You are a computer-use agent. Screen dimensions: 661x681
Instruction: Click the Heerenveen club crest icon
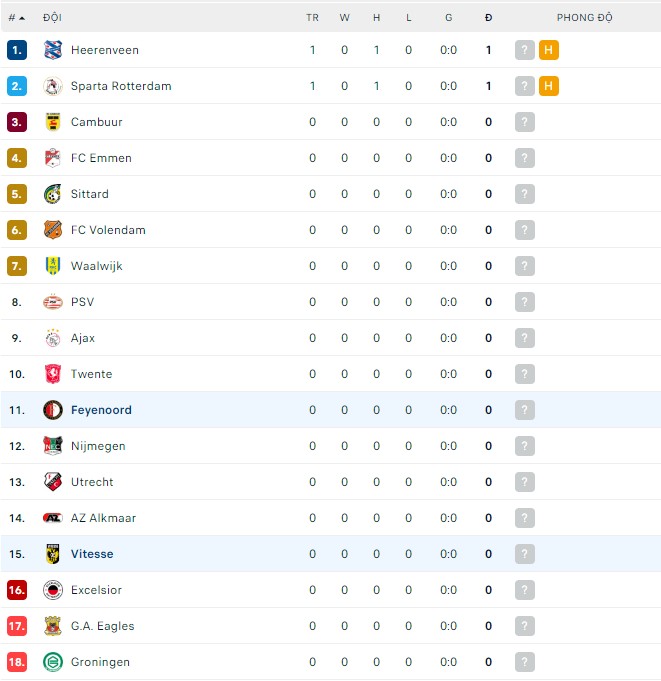53,50
